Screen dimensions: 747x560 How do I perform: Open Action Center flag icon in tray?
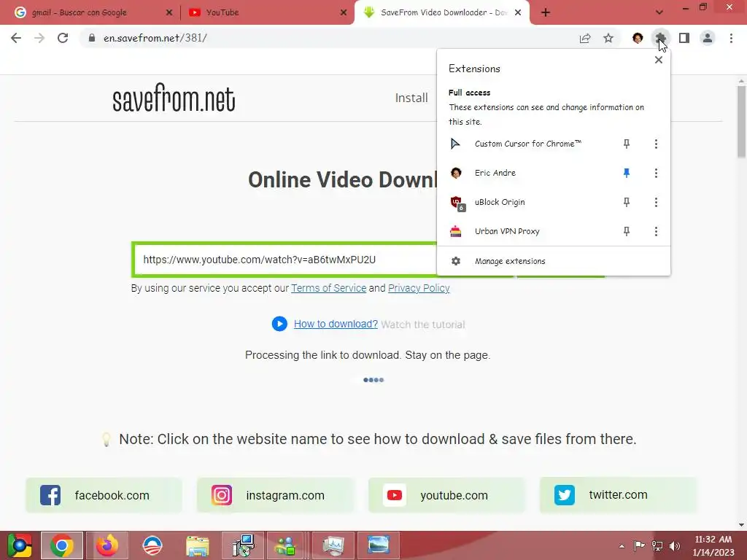pyautogui.click(x=639, y=545)
